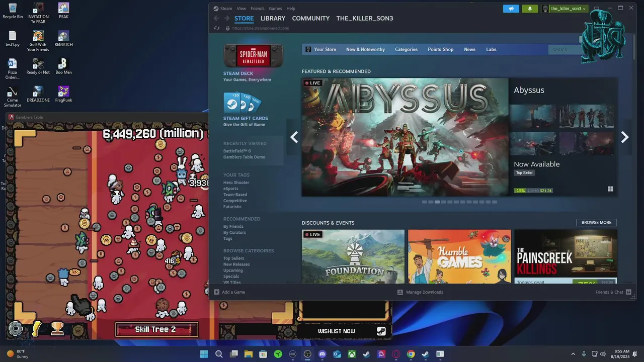Click the Steam store search field
Viewport: 644px width, 362px height.
(x=565, y=49)
